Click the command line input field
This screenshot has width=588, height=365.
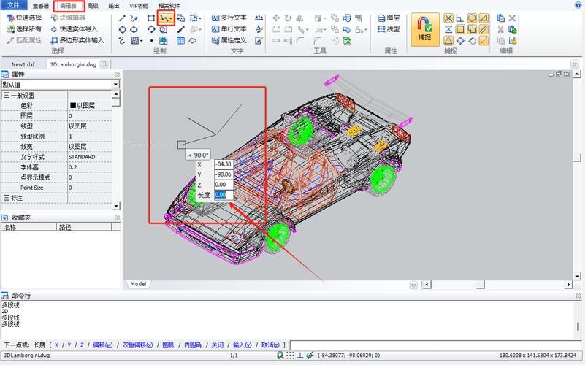[436, 345]
